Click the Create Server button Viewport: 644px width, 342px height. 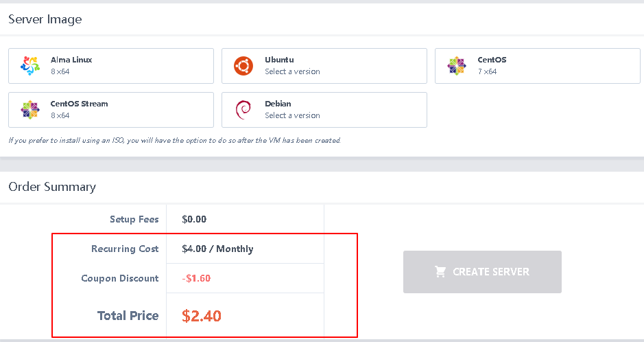(482, 272)
